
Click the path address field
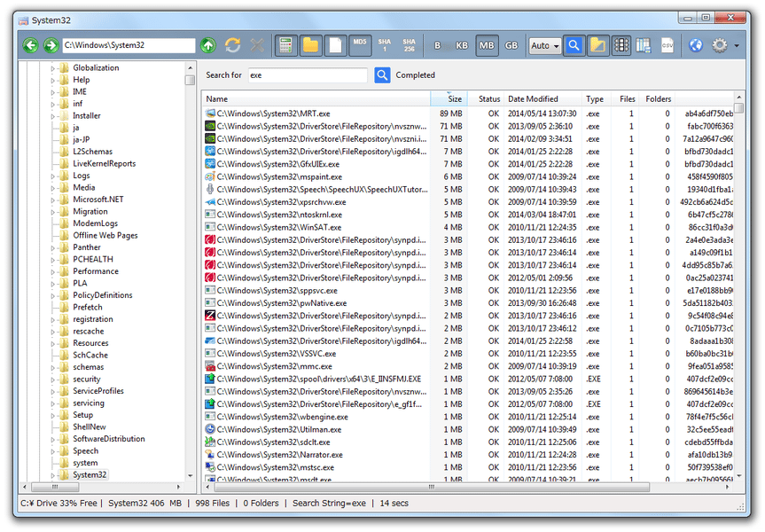pos(129,45)
